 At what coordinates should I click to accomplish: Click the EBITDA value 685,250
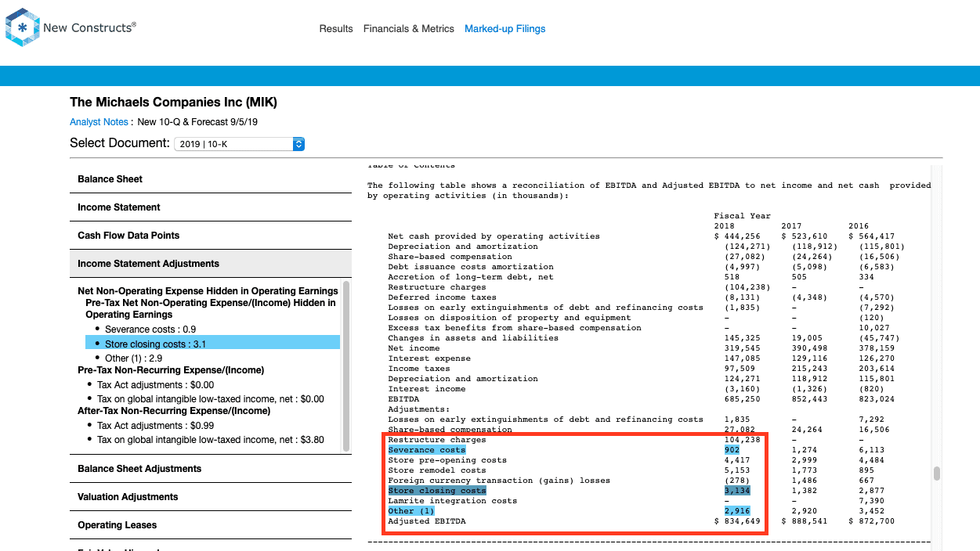[x=743, y=399]
